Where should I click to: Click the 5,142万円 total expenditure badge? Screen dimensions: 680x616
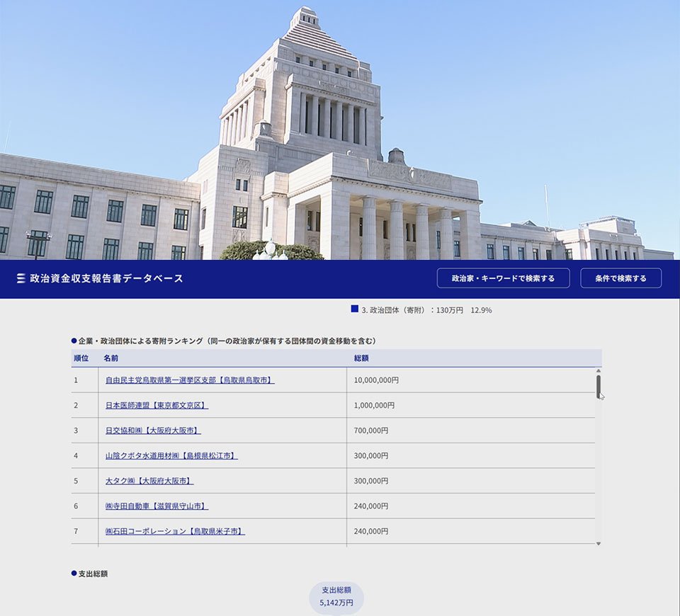(336, 598)
